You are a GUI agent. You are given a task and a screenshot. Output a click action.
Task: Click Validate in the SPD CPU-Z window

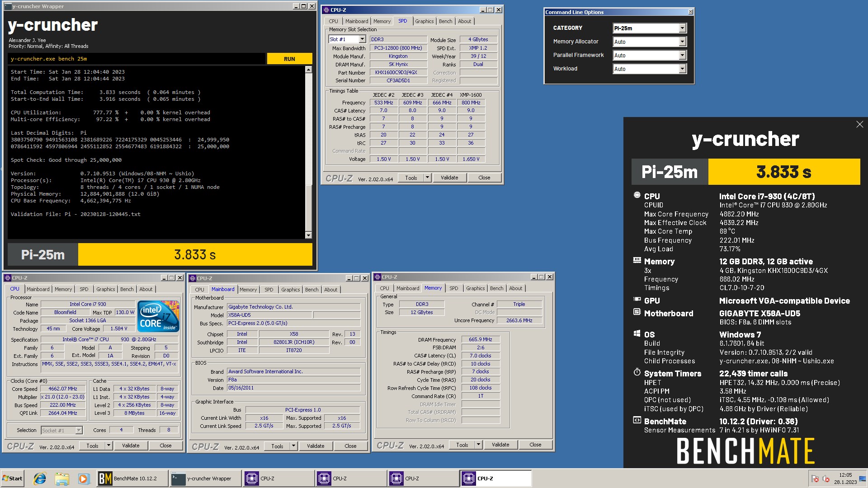point(449,178)
